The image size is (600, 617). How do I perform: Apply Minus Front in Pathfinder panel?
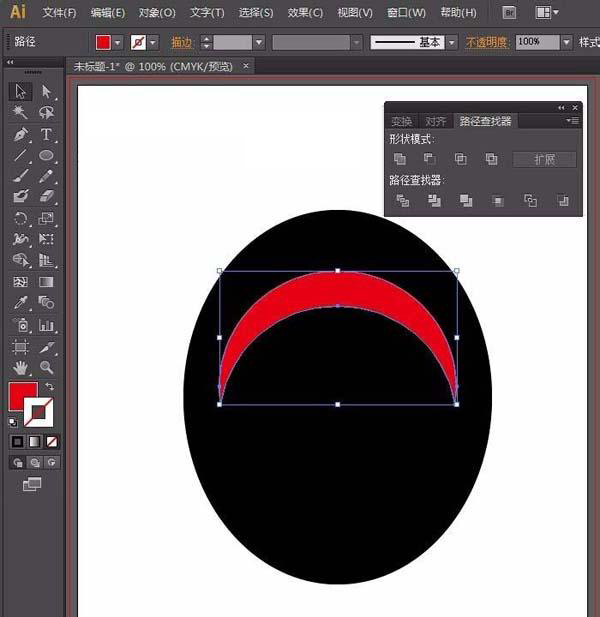pos(430,159)
